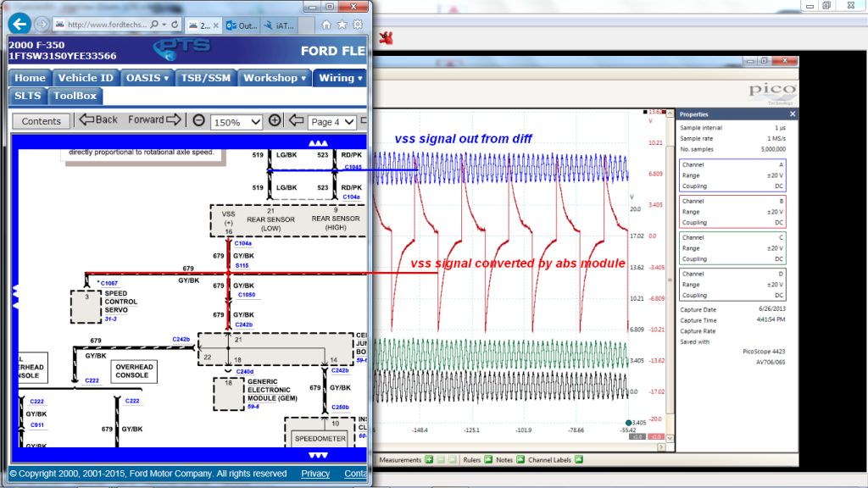The width and height of the screenshot is (868, 488).
Task: Click connector link C250b
Action: click(x=340, y=408)
